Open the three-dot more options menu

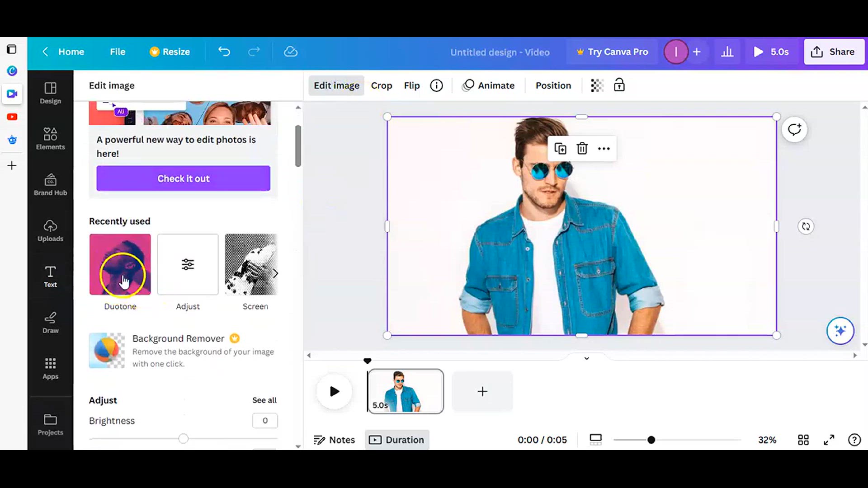(604, 149)
